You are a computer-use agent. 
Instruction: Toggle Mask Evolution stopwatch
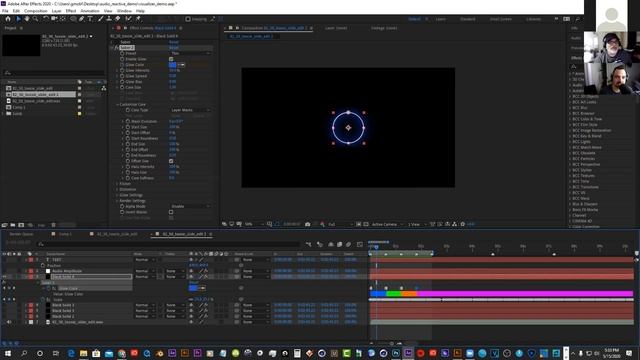coord(128,122)
